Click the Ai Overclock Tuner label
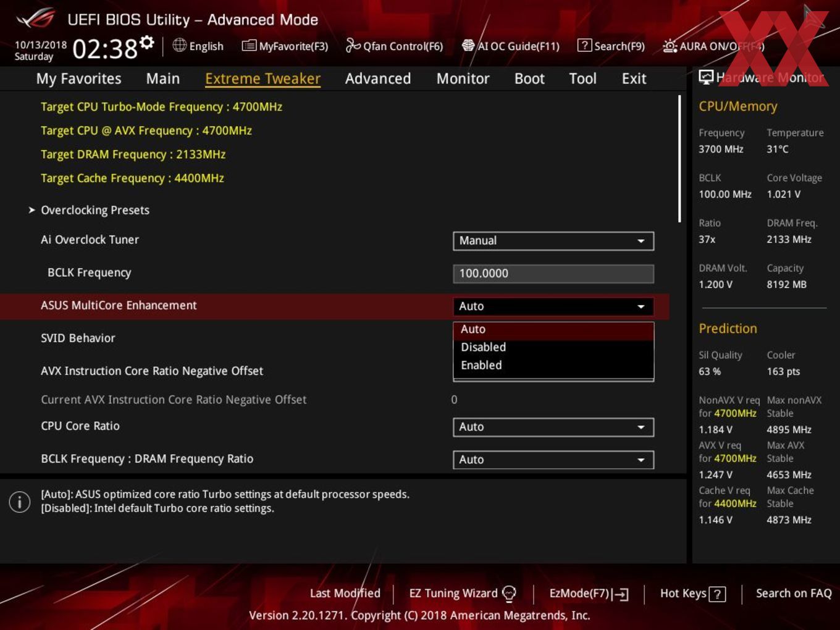Image resolution: width=840 pixels, height=630 pixels. [x=90, y=240]
